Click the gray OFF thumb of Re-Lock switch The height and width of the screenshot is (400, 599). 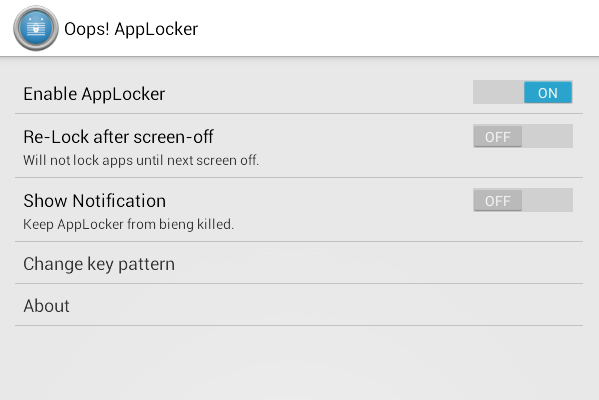click(x=498, y=136)
